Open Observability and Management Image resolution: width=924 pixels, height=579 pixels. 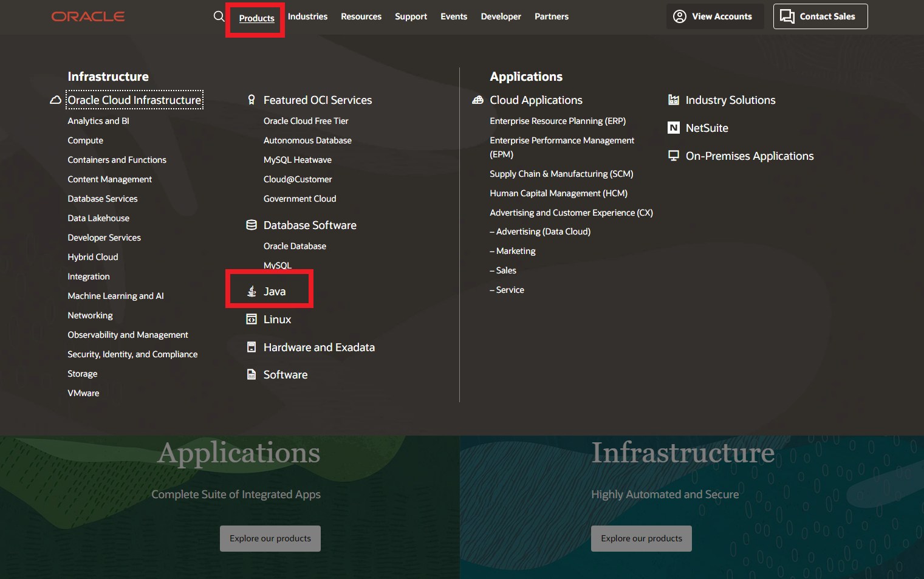coord(128,335)
